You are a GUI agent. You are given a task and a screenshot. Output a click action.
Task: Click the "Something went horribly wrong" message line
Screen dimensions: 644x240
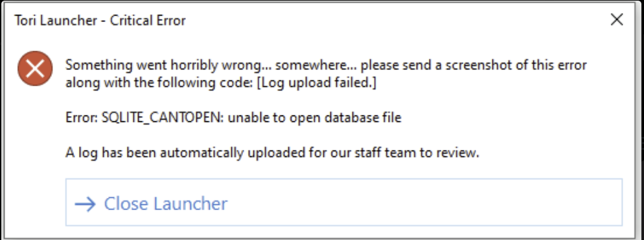326,65
